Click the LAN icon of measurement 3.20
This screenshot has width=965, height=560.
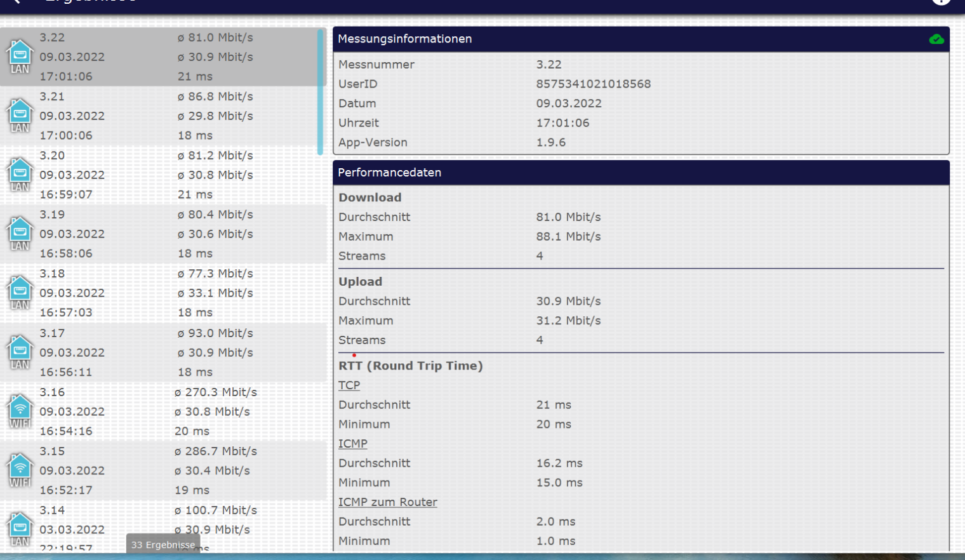[x=20, y=174]
